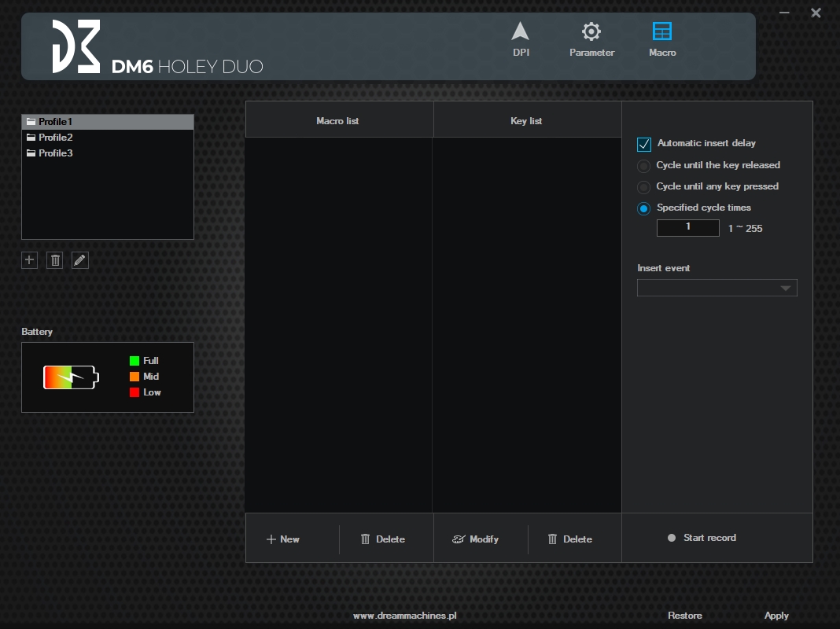
Task: Choose Profile3 from the profile list
Action: click(108, 153)
